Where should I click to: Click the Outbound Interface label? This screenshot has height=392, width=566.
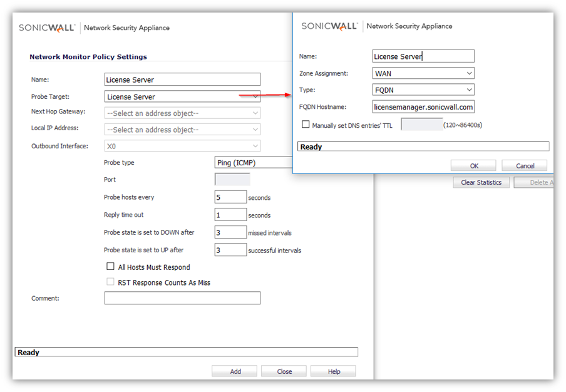pyautogui.click(x=59, y=146)
